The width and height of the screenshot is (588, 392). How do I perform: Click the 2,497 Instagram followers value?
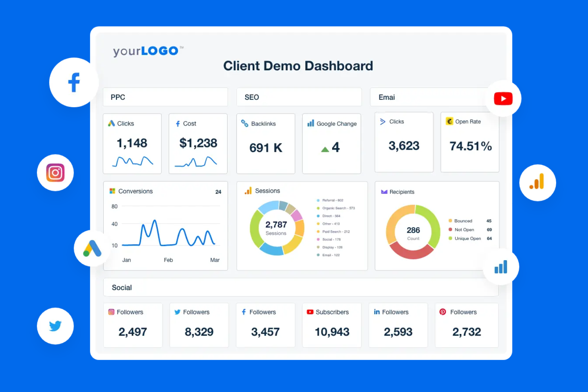pos(133,332)
